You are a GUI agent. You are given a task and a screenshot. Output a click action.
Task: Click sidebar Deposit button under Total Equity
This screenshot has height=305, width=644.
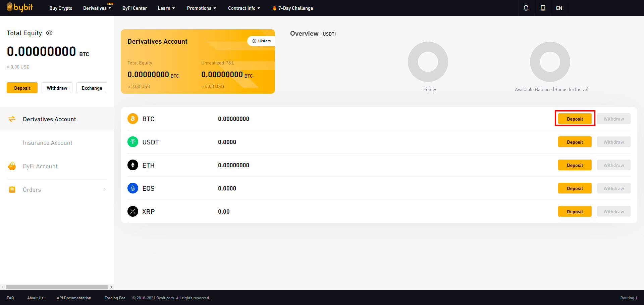pyautogui.click(x=22, y=88)
